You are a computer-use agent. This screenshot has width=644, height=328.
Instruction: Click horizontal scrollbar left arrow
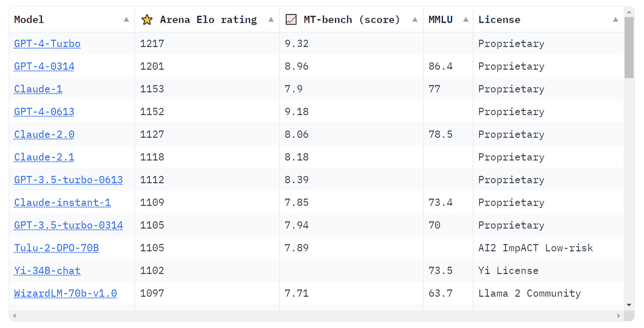(14, 316)
